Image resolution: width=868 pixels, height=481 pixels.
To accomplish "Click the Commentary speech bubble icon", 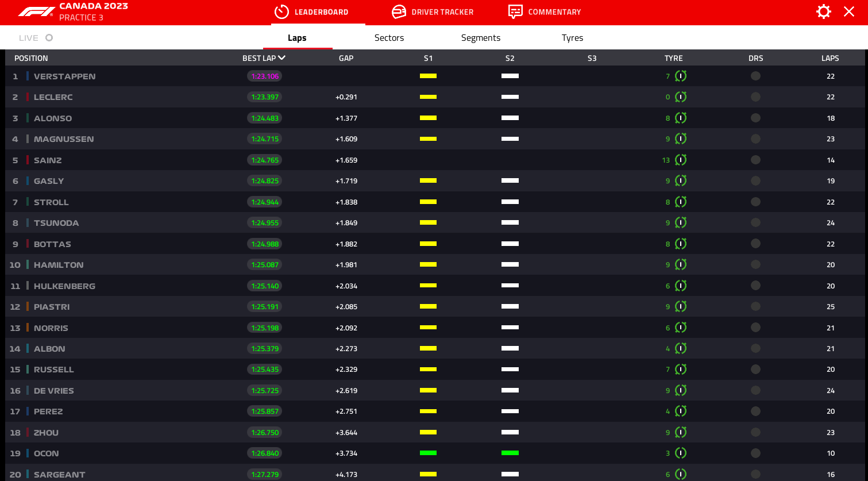I will click(x=515, y=11).
